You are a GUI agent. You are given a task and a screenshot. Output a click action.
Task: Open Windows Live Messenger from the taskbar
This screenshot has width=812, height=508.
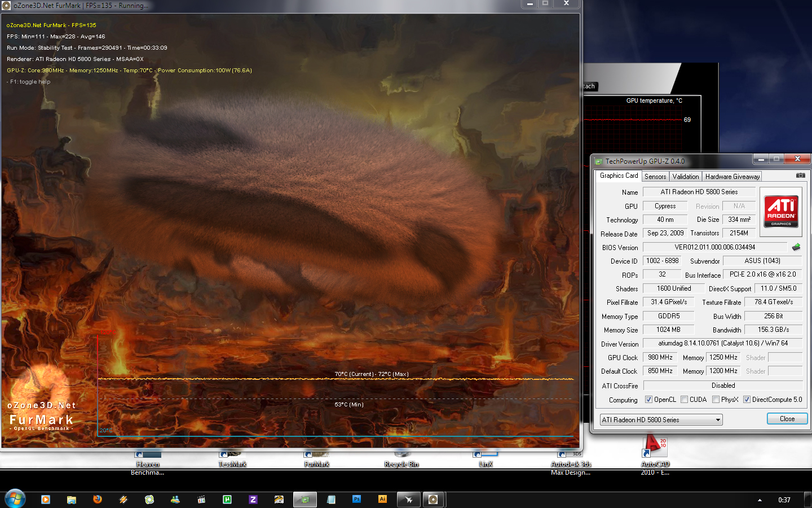(x=175, y=499)
